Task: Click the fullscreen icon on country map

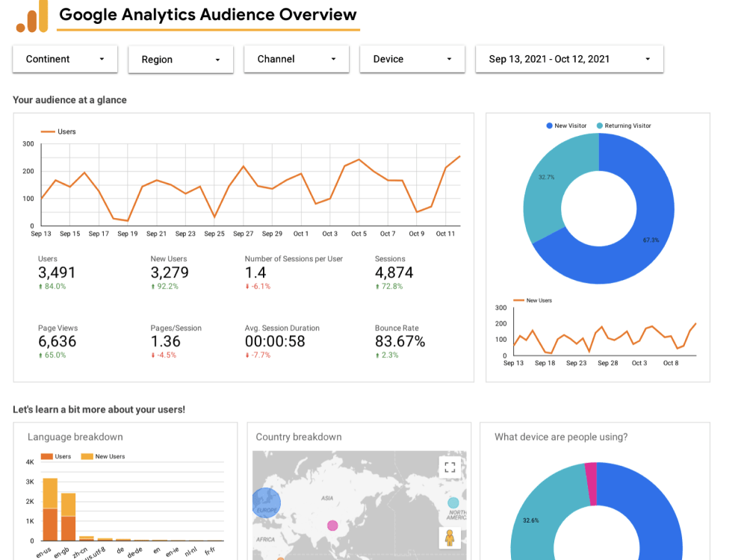Action: coord(450,467)
